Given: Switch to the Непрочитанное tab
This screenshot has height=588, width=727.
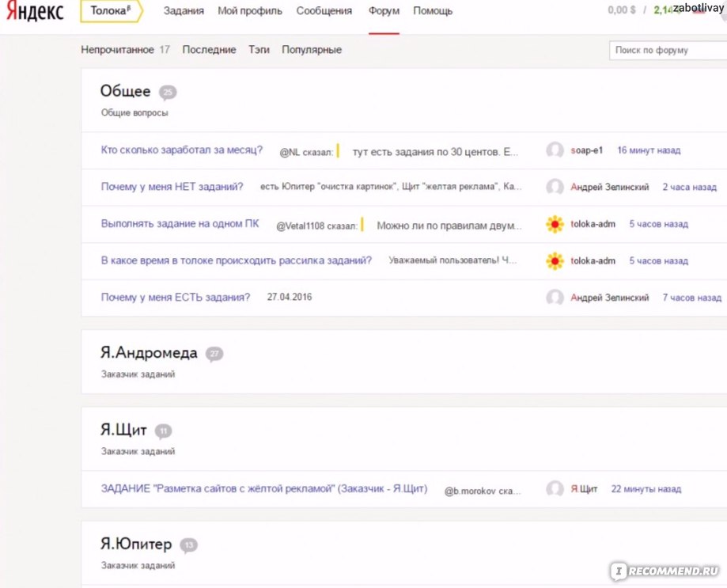Looking at the screenshot, I should pos(118,50).
